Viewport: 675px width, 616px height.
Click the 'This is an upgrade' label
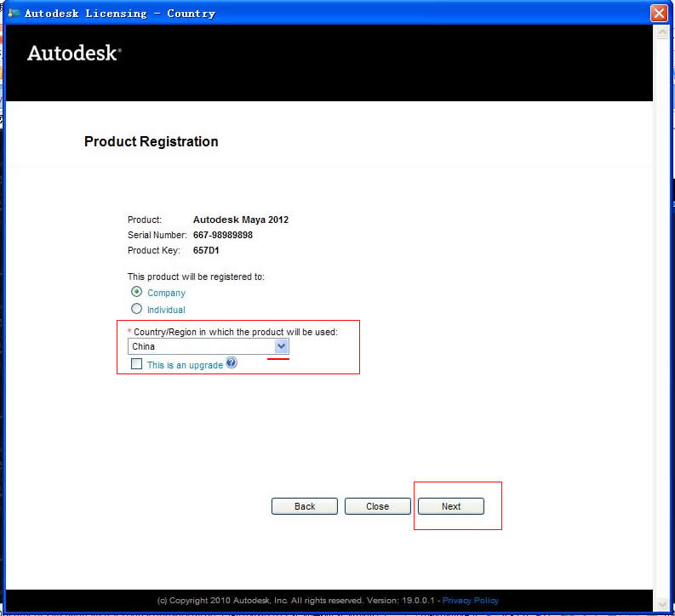pos(185,365)
